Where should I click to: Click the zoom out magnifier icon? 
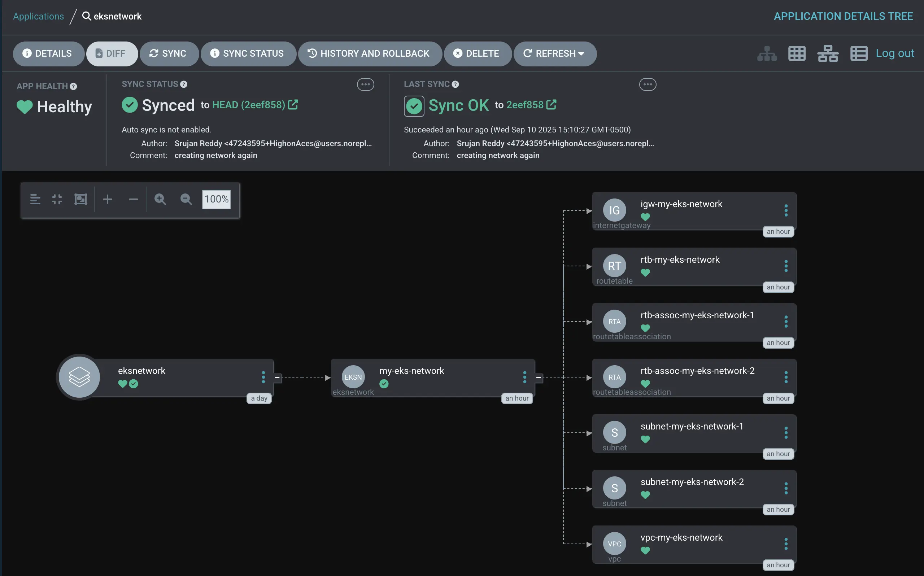coord(186,199)
